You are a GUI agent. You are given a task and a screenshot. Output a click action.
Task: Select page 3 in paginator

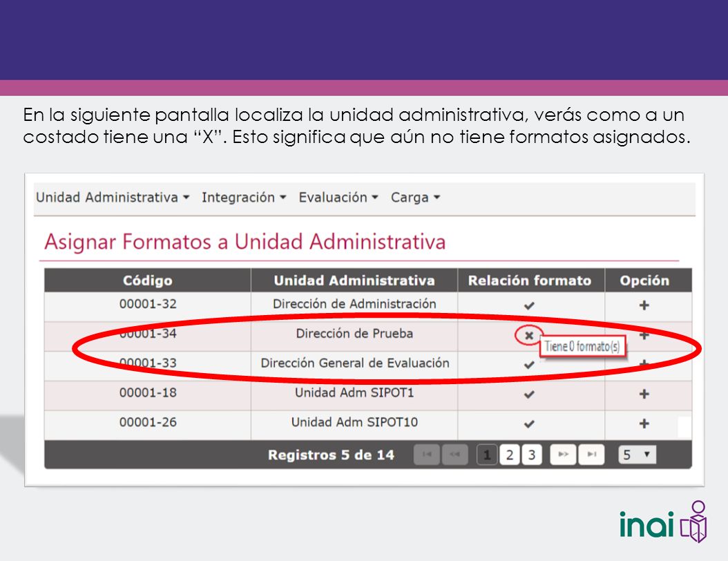532,455
